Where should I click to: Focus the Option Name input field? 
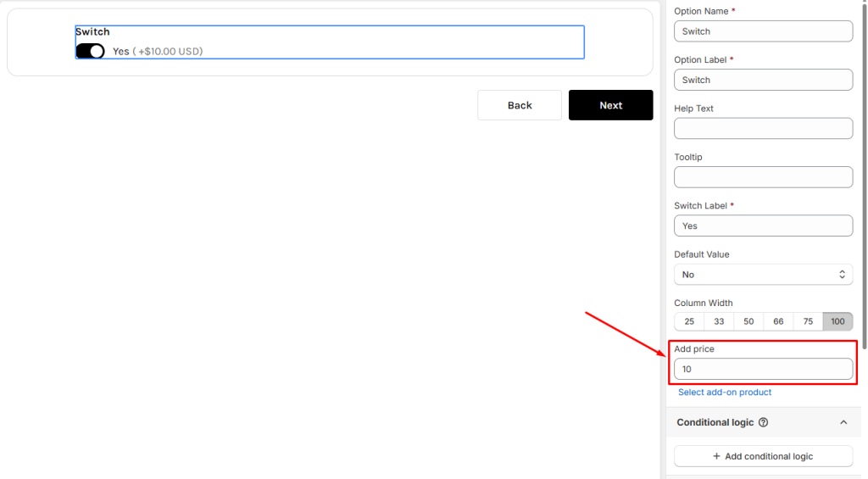(763, 31)
